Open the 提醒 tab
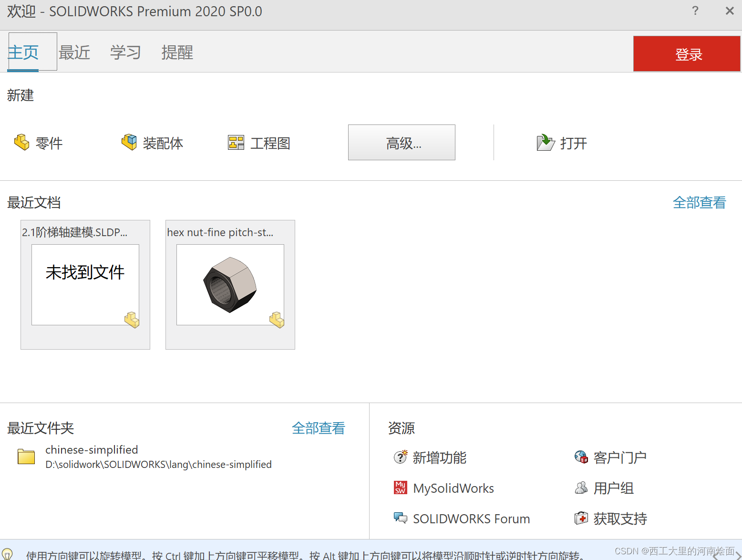Screen dimensions: 742x560 point(177,52)
